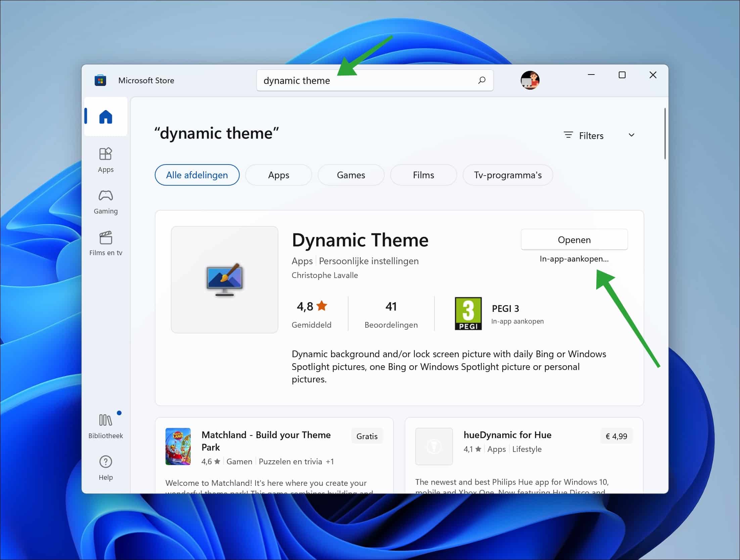Open Christophe Lavalle publisher link
740x560 pixels.
(325, 275)
